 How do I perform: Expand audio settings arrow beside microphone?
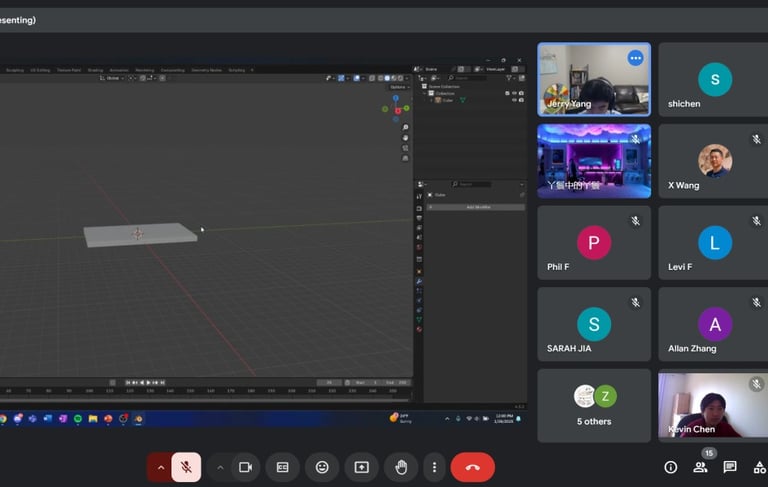[160, 467]
